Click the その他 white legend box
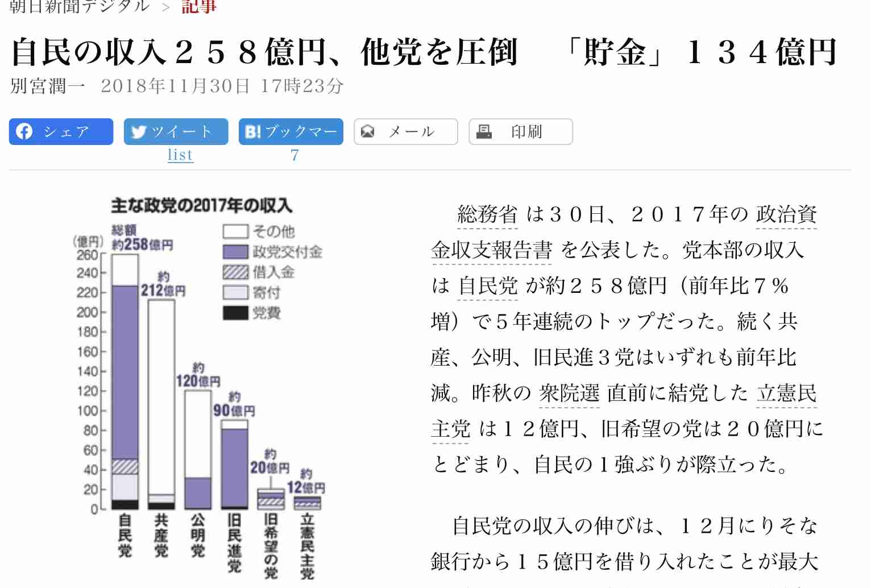The image size is (871, 588). pyautogui.click(x=235, y=231)
